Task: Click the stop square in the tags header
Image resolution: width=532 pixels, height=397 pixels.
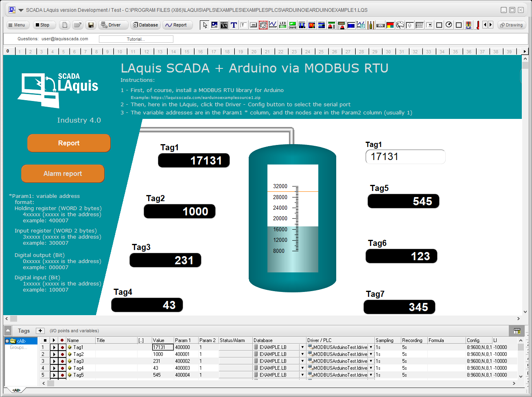Action: point(45,340)
